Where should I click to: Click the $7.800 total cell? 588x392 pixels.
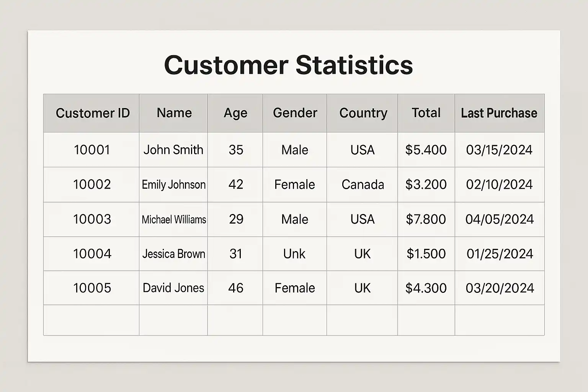(x=426, y=219)
